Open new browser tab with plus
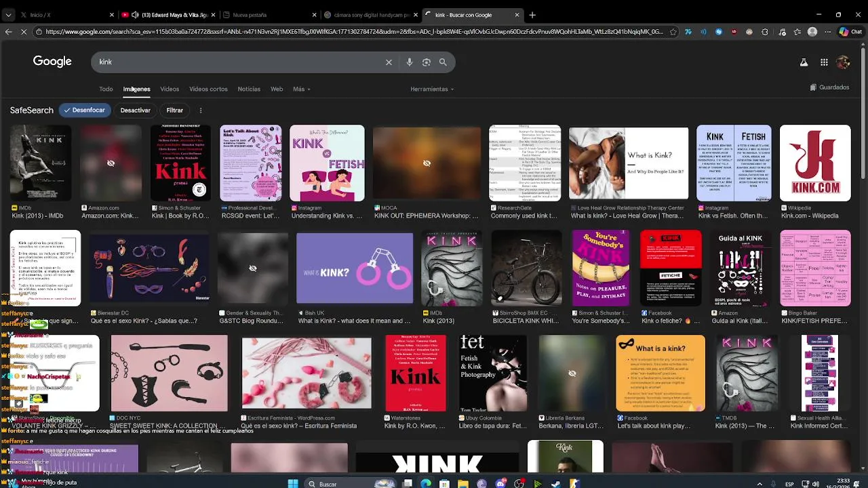 pos(532,14)
